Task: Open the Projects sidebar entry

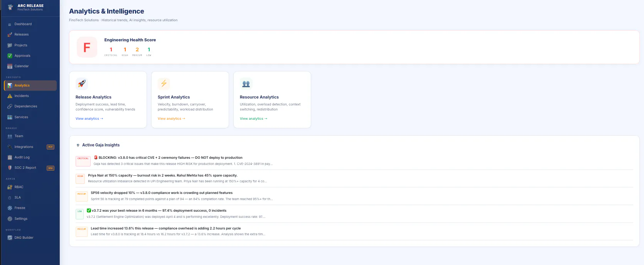Action: click(30, 45)
